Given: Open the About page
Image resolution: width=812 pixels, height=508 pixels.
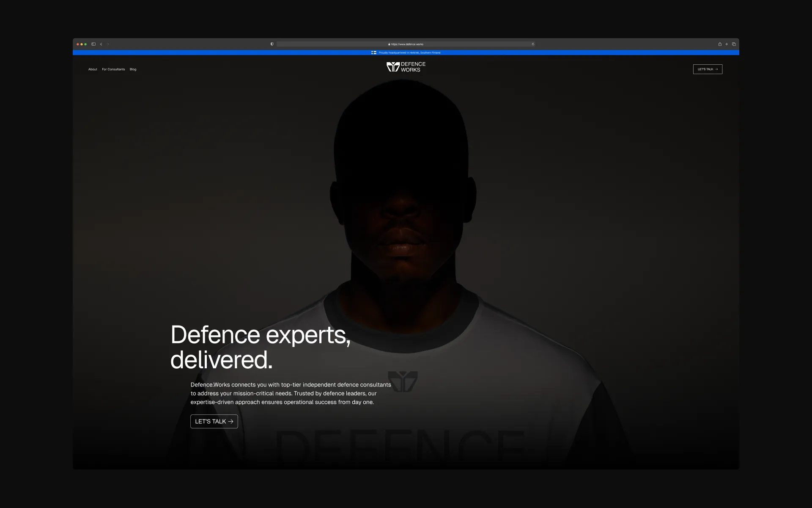Looking at the screenshot, I should pyautogui.click(x=93, y=69).
